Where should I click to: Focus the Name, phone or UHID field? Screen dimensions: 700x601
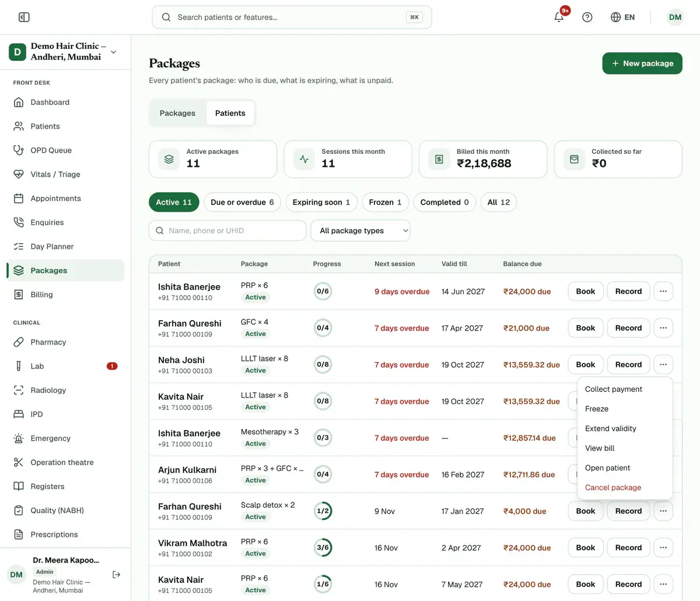(228, 231)
